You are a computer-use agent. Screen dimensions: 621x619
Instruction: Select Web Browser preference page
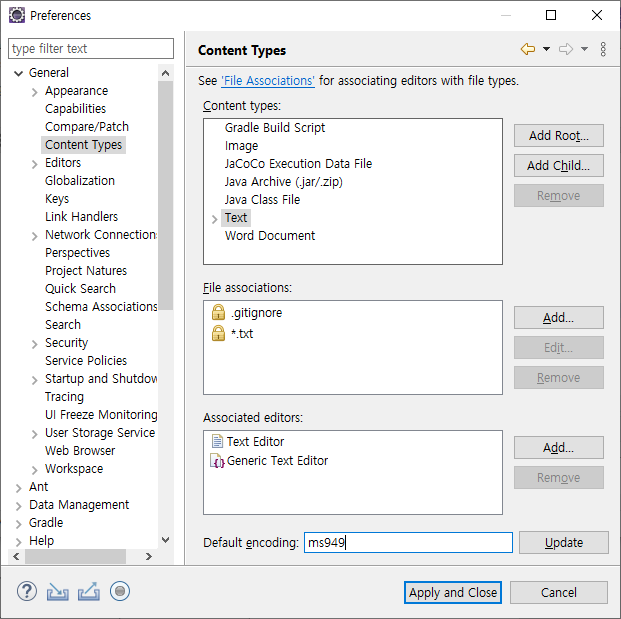80,451
